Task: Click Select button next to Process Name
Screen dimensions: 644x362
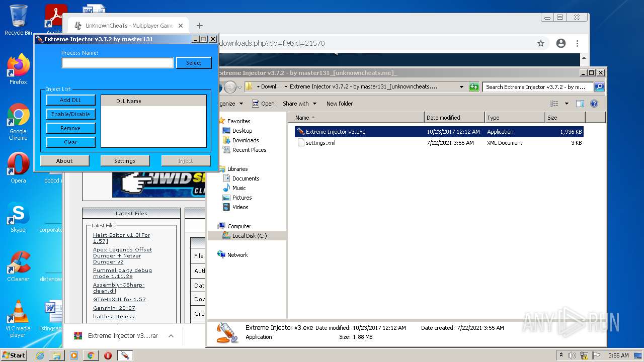Action: (x=194, y=63)
